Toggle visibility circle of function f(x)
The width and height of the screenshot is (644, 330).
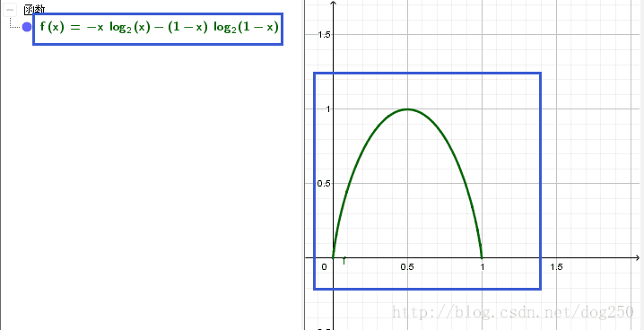tap(27, 27)
